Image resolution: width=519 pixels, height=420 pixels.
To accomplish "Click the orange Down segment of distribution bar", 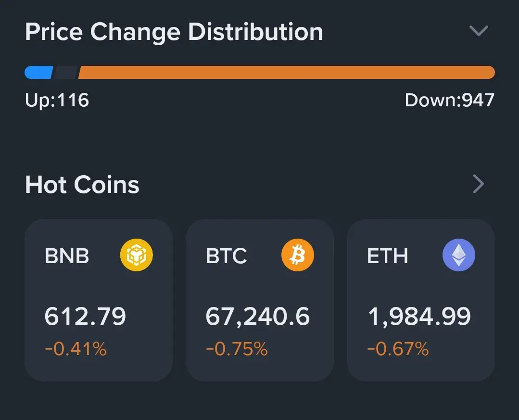I will 286,72.
